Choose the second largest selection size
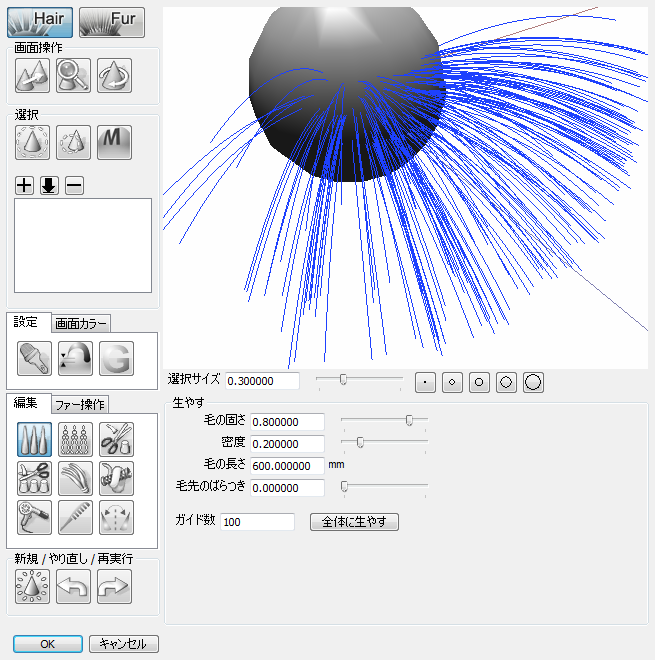The height and width of the screenshot is (660, 655). tap(506, 383)
